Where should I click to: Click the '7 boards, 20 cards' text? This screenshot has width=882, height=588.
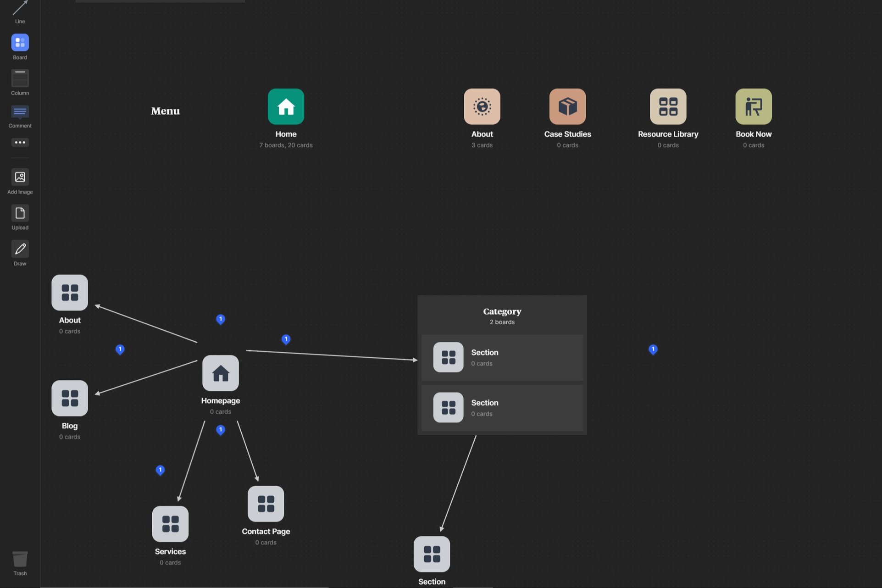pyautogui.click(x=286, y=145)
